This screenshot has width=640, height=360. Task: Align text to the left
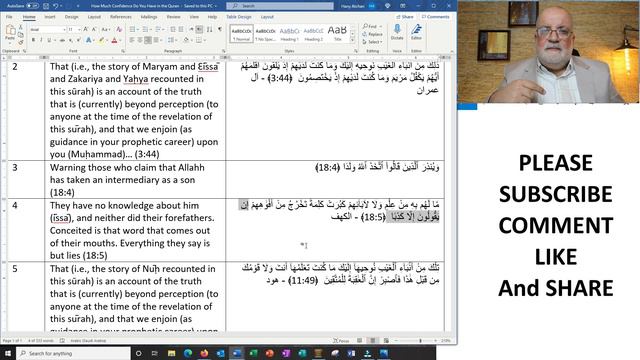click(132, 40)
